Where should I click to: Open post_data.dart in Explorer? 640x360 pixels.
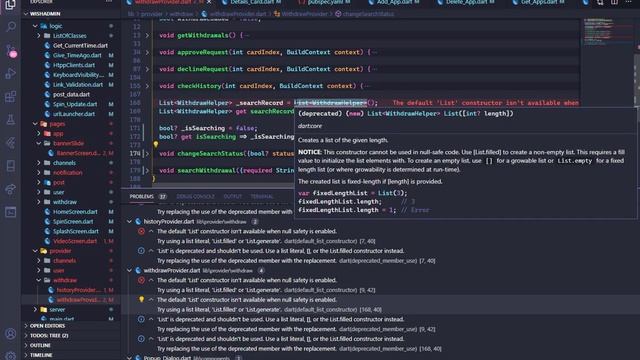[71, 94]
